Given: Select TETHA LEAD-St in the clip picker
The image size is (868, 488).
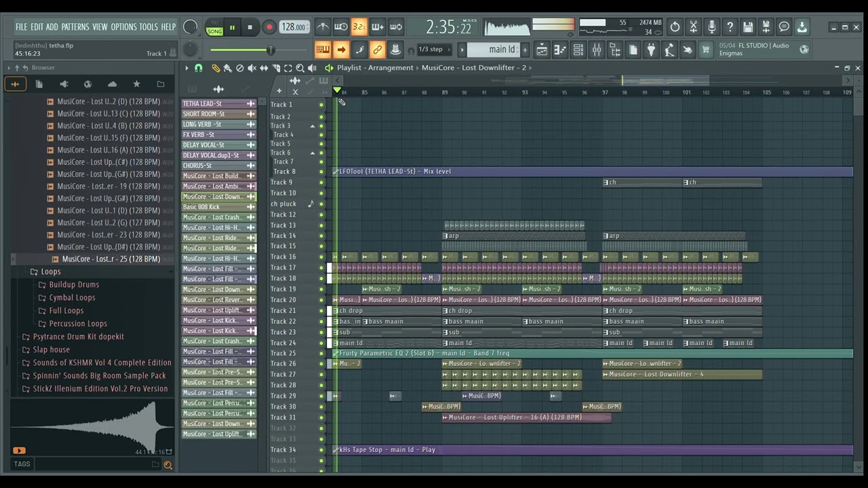Looking at the screenshot, I should pos(219,104).
